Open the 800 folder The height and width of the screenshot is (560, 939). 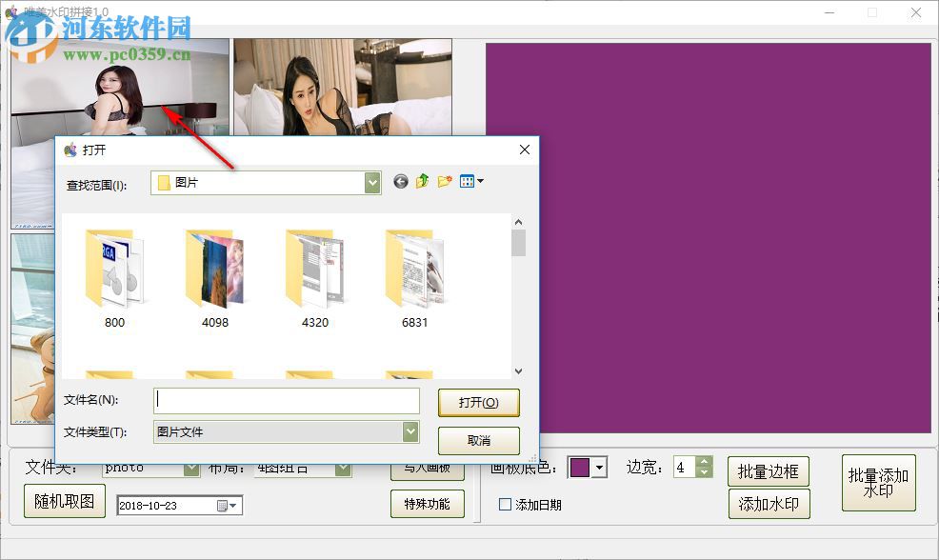114,278
